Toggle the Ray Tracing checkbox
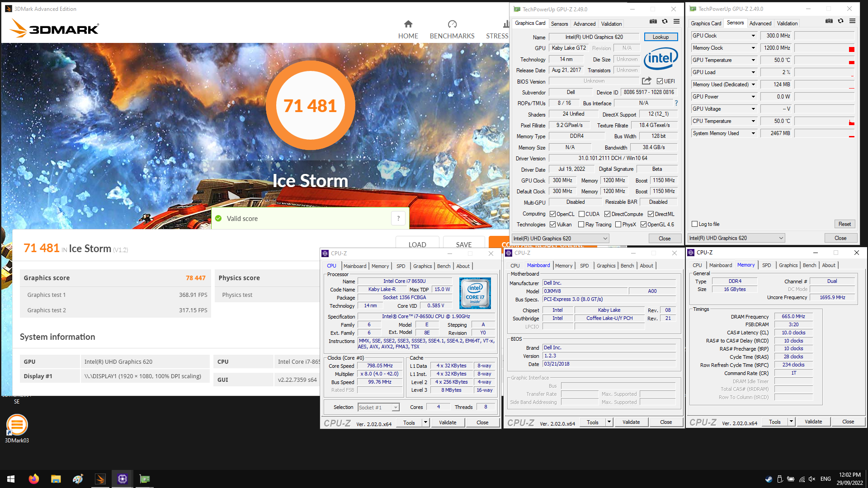 pyautogui.click(x=581, y=225)
